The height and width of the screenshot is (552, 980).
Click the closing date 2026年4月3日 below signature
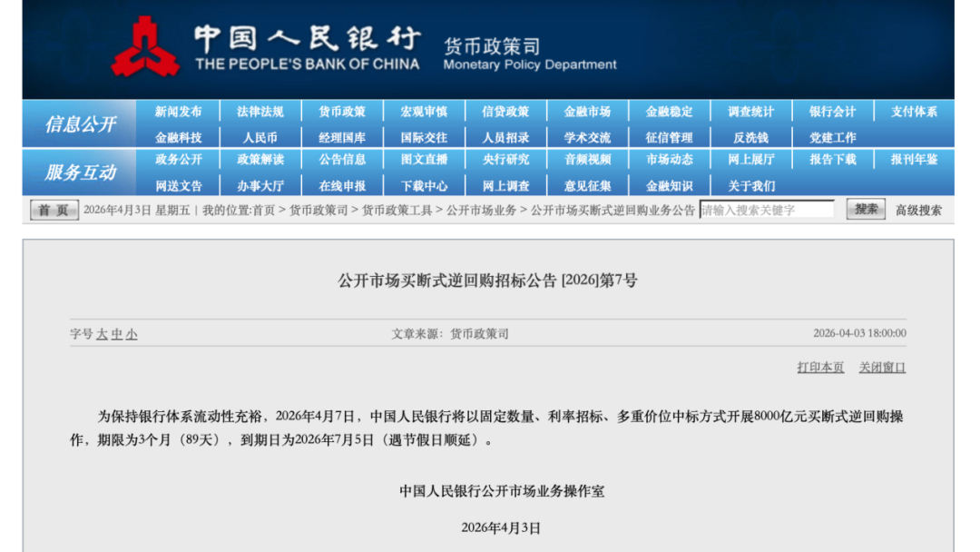coord(501,528)
